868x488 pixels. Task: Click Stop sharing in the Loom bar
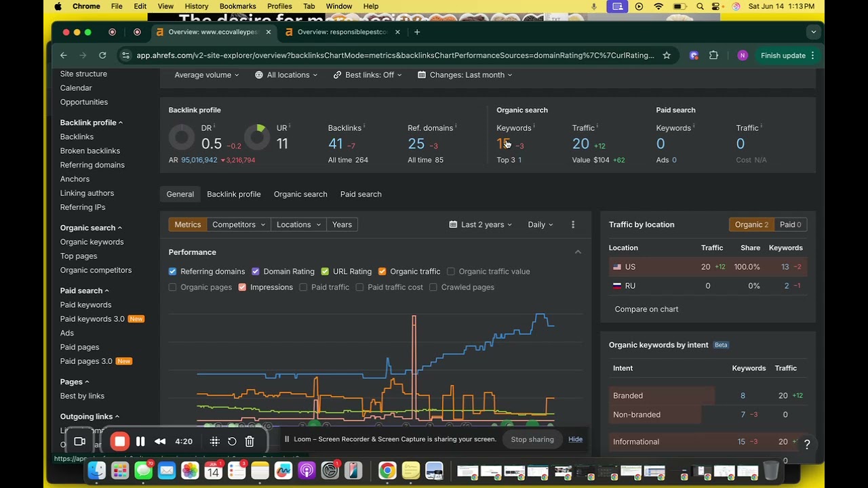pyautogui.click(x=532, y=439)
